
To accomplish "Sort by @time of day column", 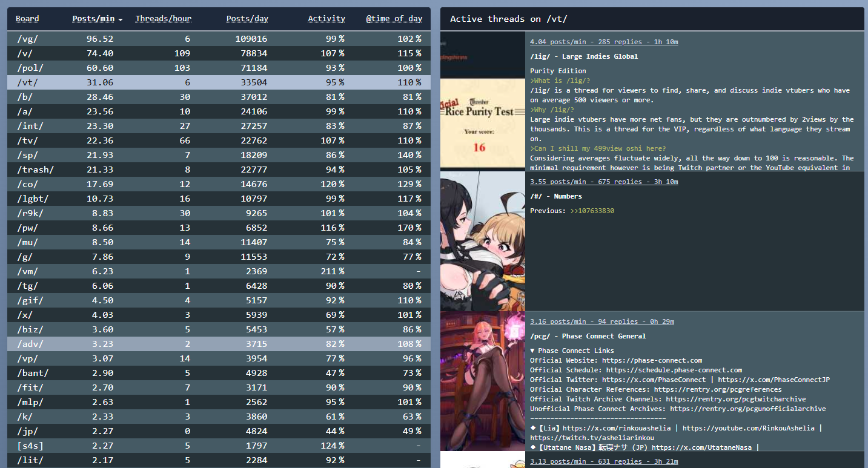I will [394, 19].
